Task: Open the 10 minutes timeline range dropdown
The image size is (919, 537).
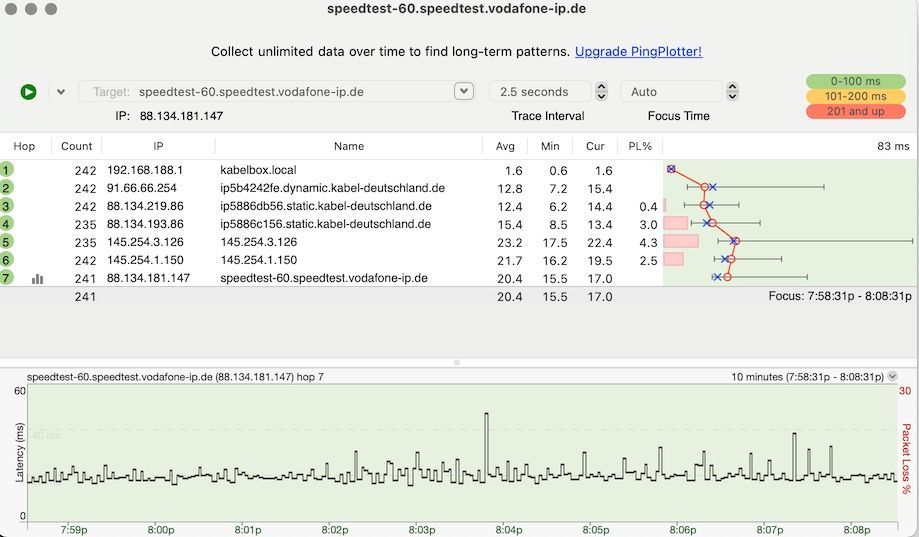Action: pos(892,377)
